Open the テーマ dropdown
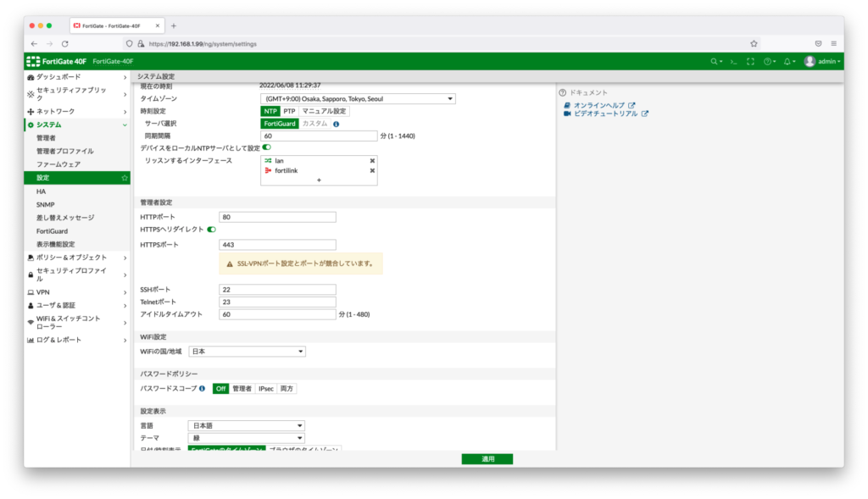 click(247, 438)
